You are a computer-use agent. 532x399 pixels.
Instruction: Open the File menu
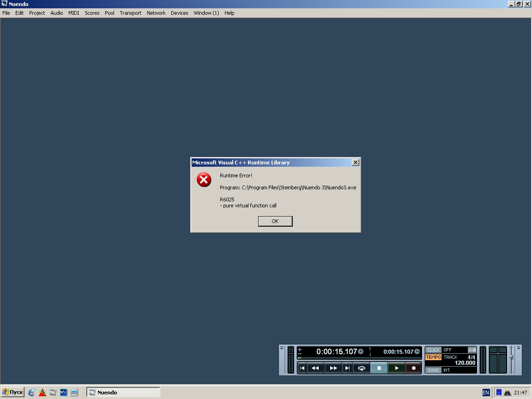click(x=6, y=13)
